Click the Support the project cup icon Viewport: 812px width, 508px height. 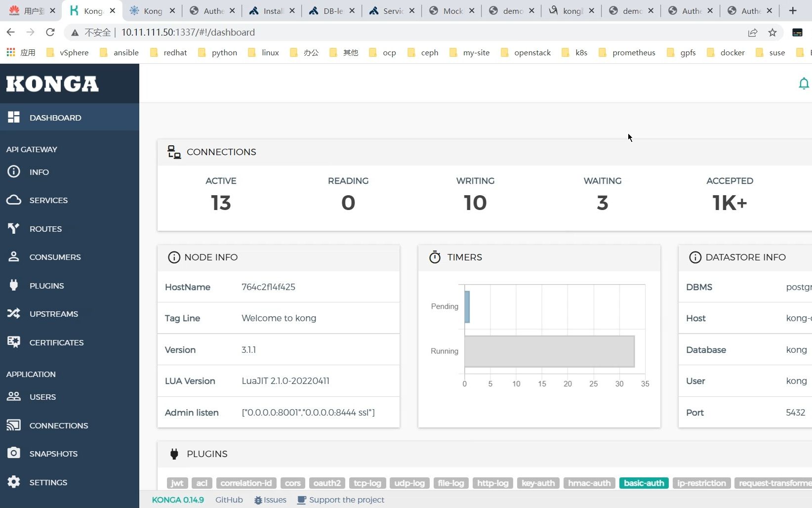point(302,500)
